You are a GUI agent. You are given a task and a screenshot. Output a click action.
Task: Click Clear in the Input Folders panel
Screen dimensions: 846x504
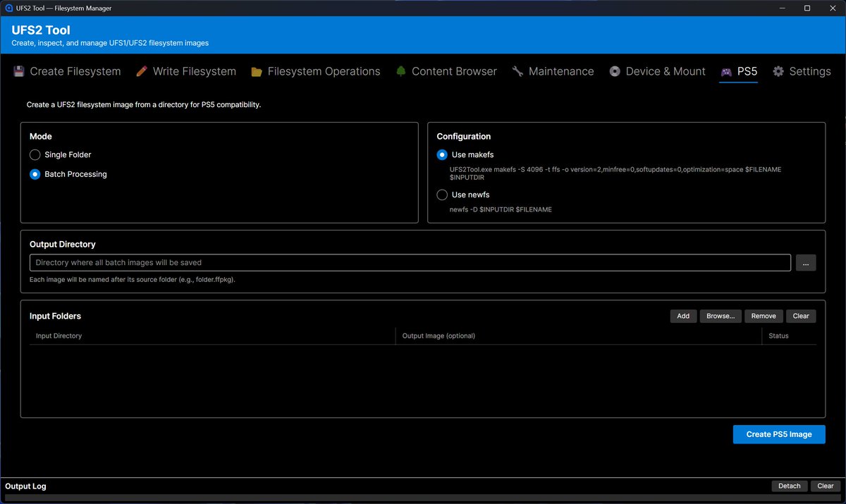(801, 316)
